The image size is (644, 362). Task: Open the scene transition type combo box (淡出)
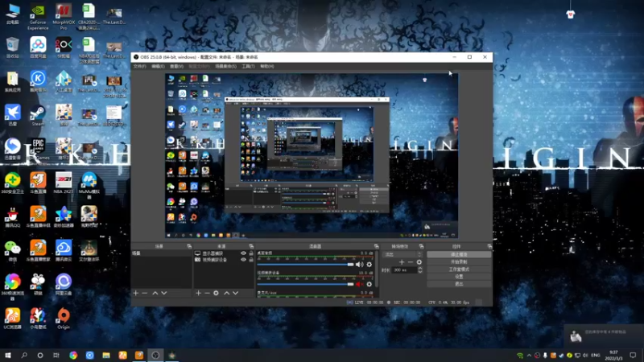(x=402, y=254)
